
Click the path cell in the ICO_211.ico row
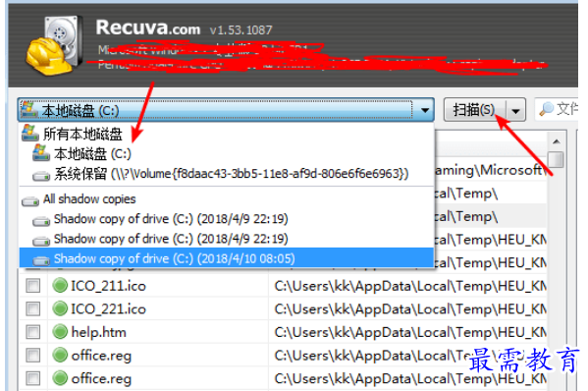point(408,286)
